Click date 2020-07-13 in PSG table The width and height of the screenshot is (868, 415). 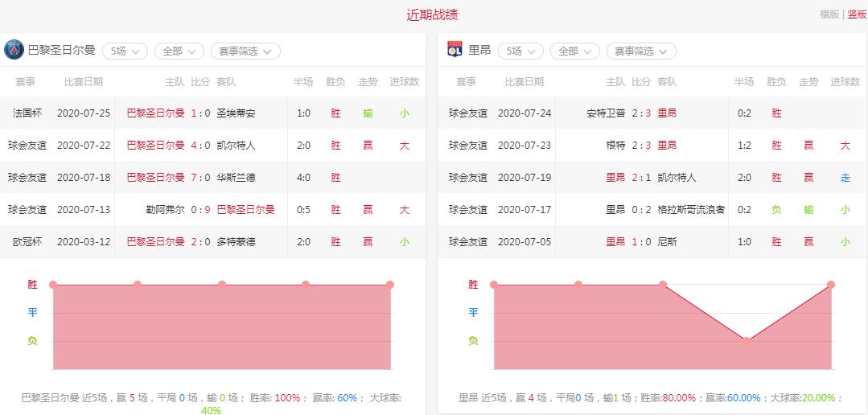pos(84,210)
